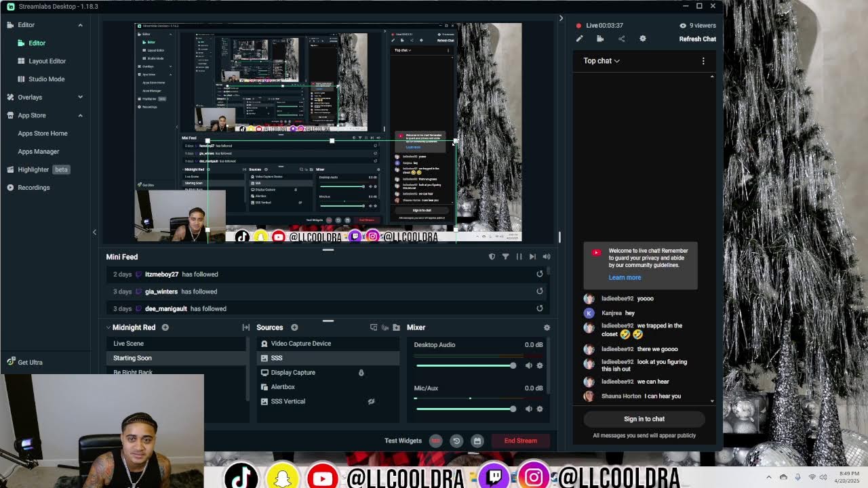Open Mixer advanced audio settings gear
The width and height of the screenshot is (868, 488).
[547, 328]
